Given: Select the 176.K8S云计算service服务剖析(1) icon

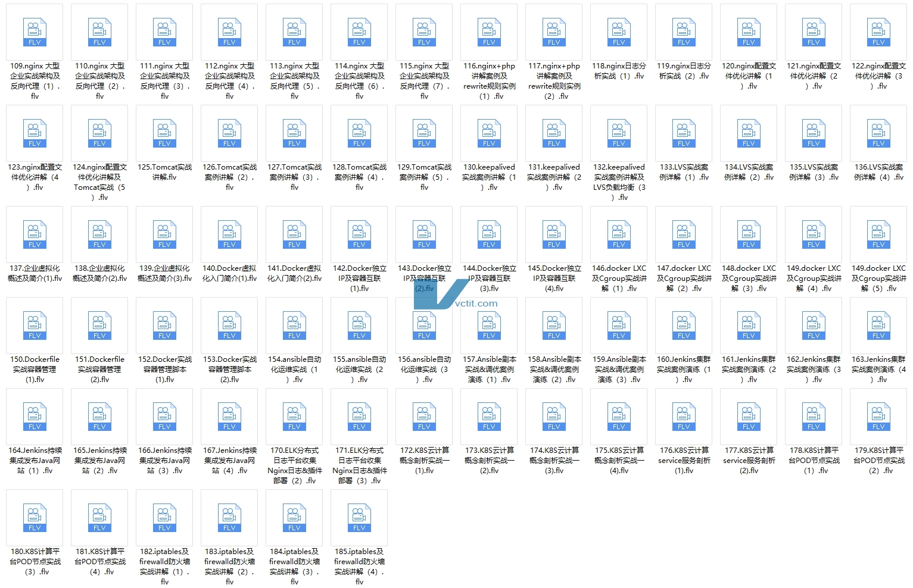Looking at the screenshot, I should (684, 417).
